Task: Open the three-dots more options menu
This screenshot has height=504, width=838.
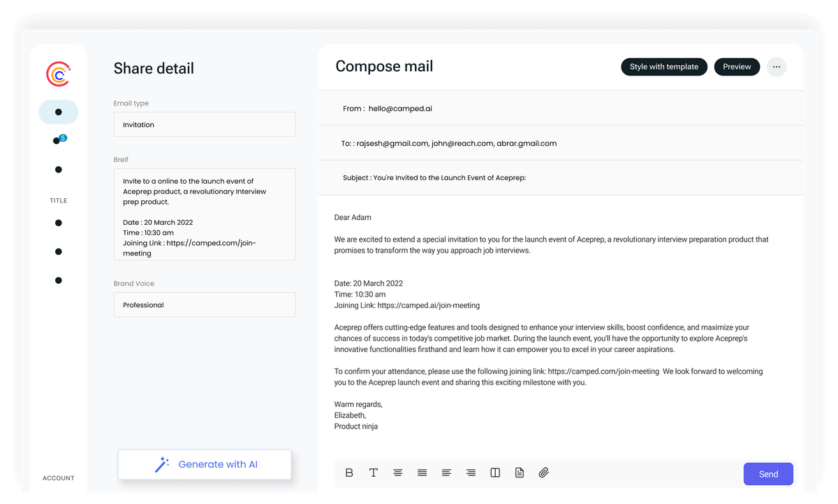Action: click(777, 67)
